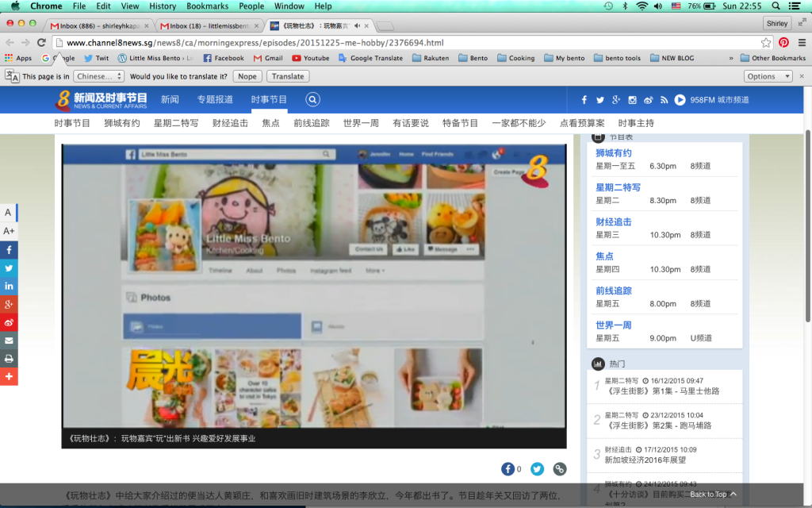Screen dimensions: 812x508
Task: Open translate Options dropdown
Action: coord(768,76)
